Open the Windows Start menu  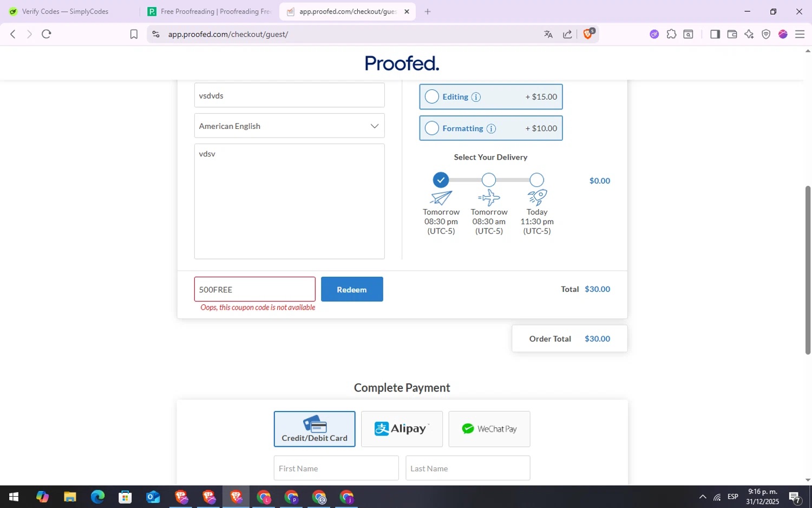coord(14,497)
